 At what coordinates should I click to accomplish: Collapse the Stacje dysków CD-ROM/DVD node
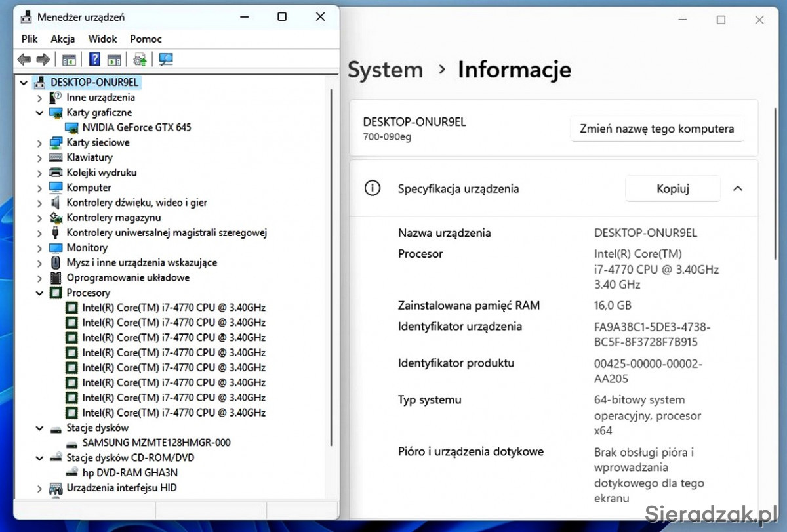[40, 458]
